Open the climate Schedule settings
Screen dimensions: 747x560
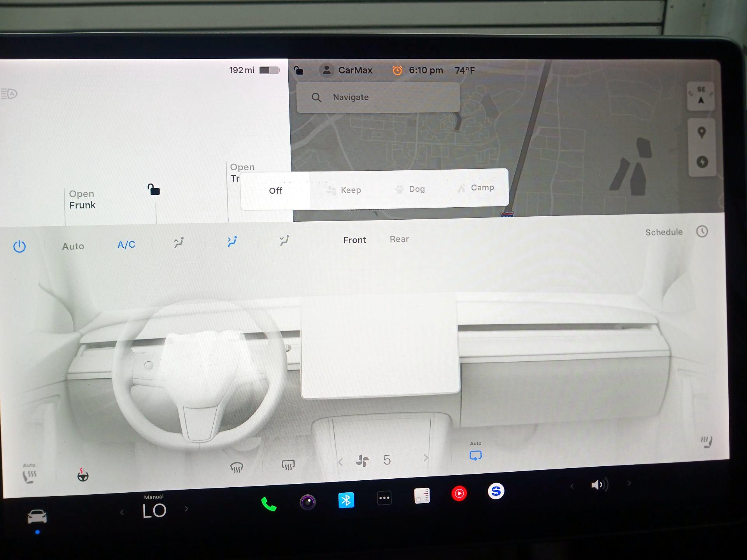[664, 232]
